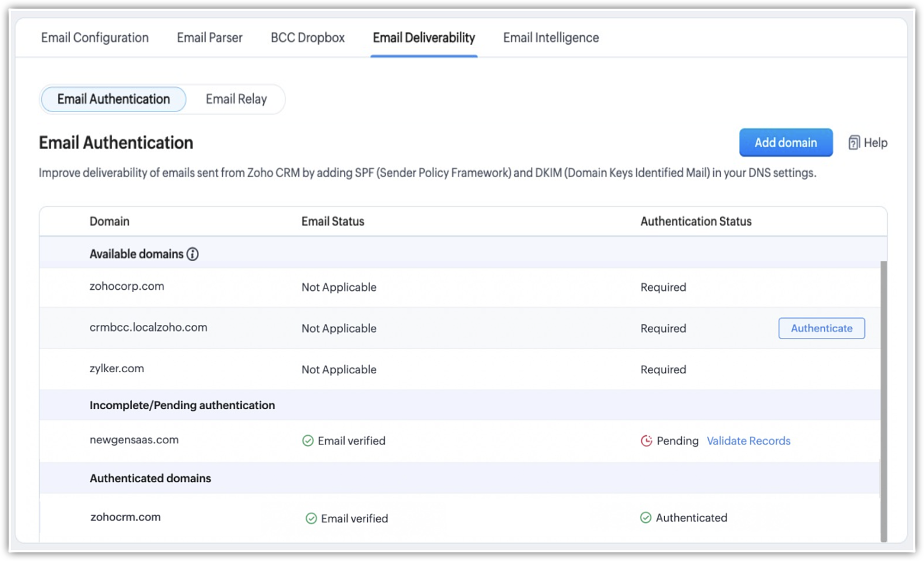Image resolution: width=924 pixels, height=561 pixels.
Task: Click the Help document icon
Action: tap(854, 143)
